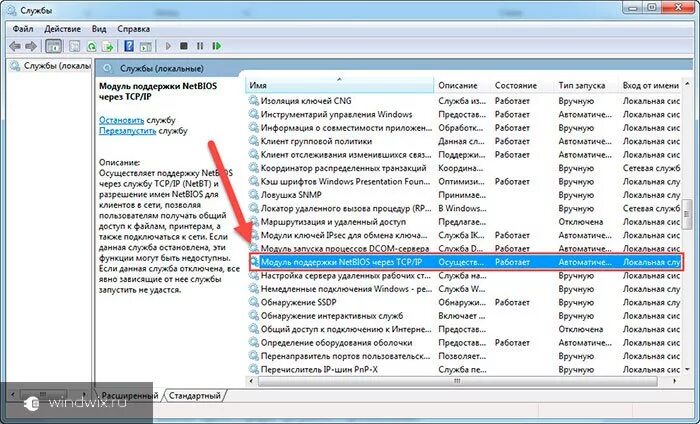This screenshot has height=424, width=700.
Task: Click Сетевая служба in Координатор распределенных транзакций row
Action: pyautogui.click(x=651, y=168)
